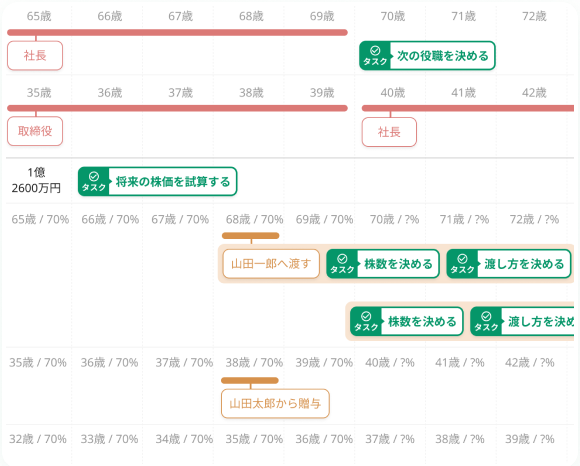The width and height of the screenshot is (580, 466).
Task: Click the cut-off lower 渡し方を決め task badge
Action: pos(486,321)
